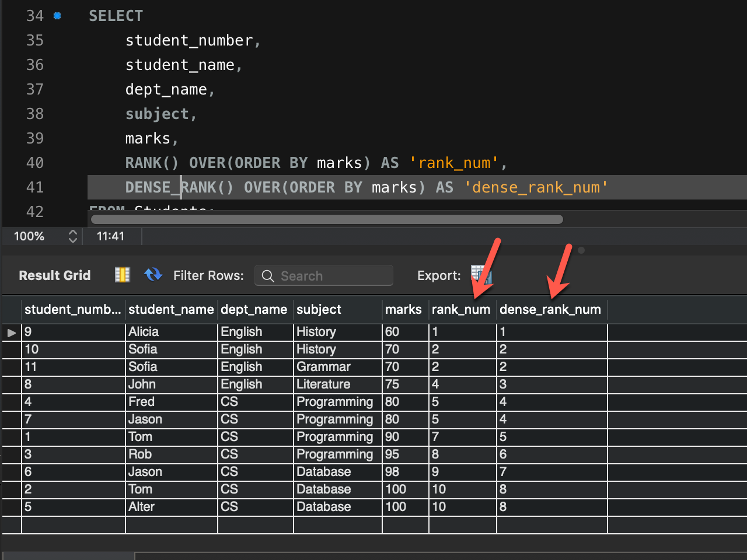
Task: Sort results by the marks column header
Action: pos(403,310)
